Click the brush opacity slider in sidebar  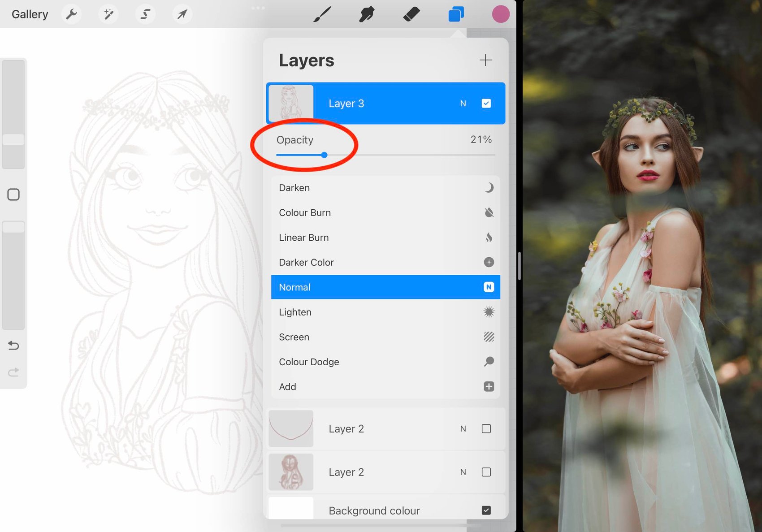coord(13,275)
